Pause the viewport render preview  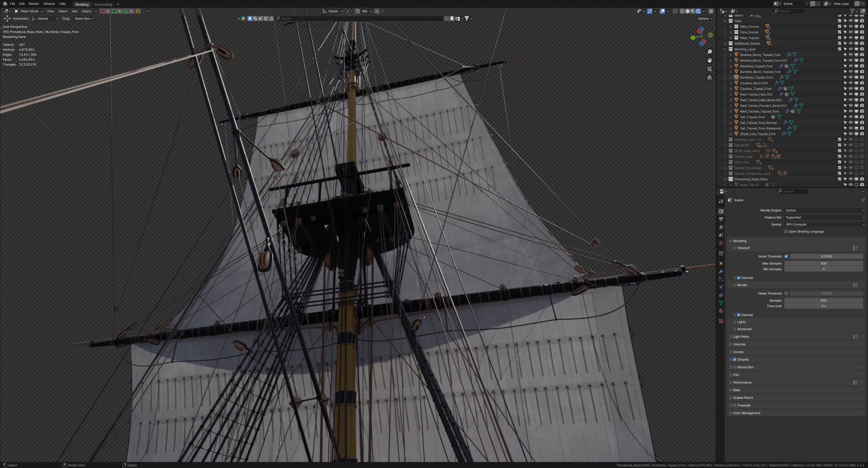[x=711, y=11]
